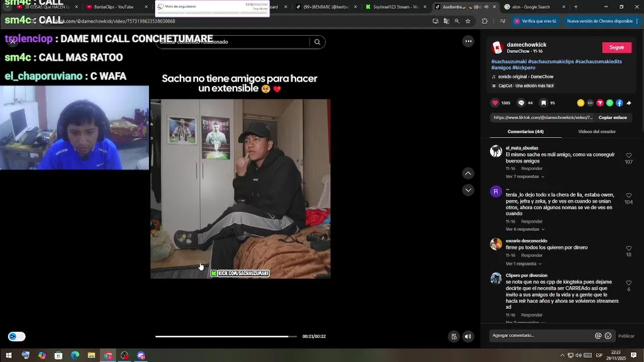Switch to BenbaClips - YouTube browser tab
The image size is (644, 362).
115,7
